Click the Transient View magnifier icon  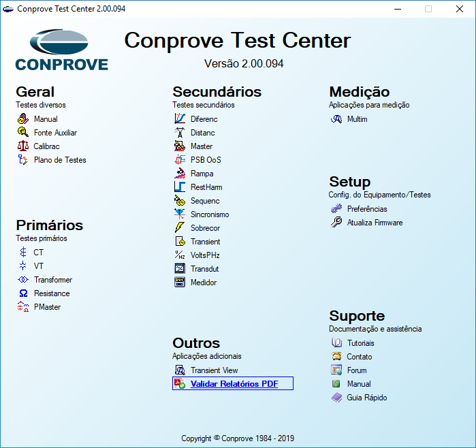180,370
